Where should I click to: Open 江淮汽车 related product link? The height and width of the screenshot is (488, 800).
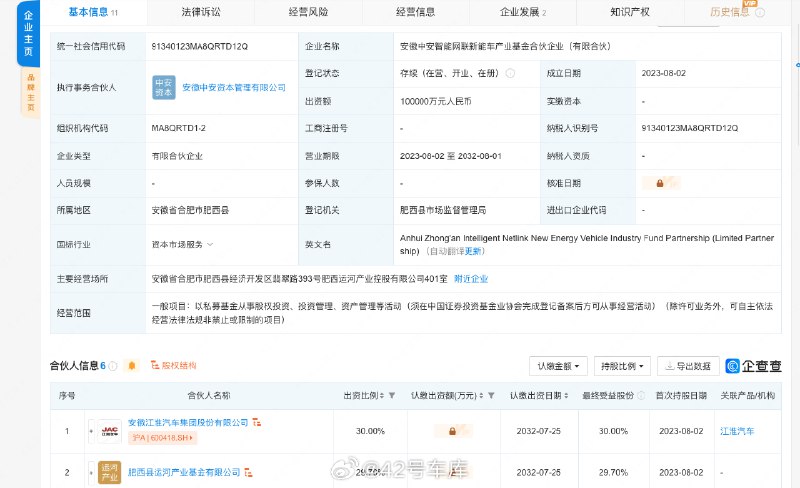click(x=737, y=431)
